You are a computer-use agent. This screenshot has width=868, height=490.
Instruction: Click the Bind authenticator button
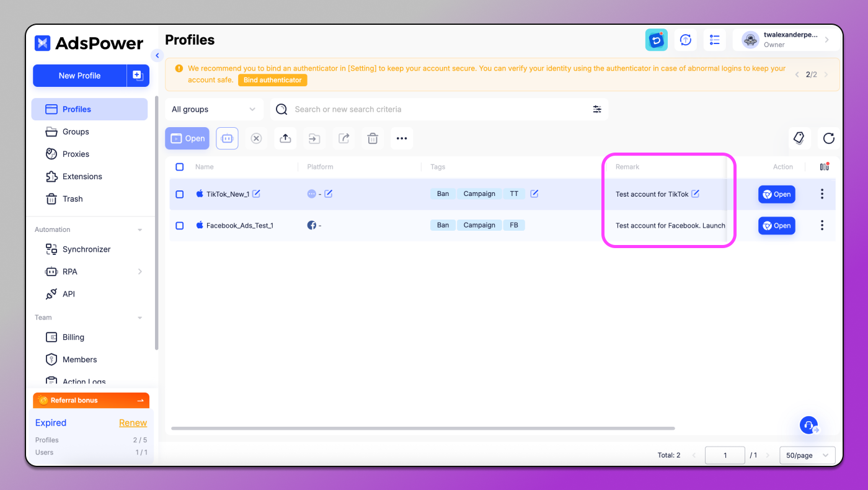pos(272,80)
